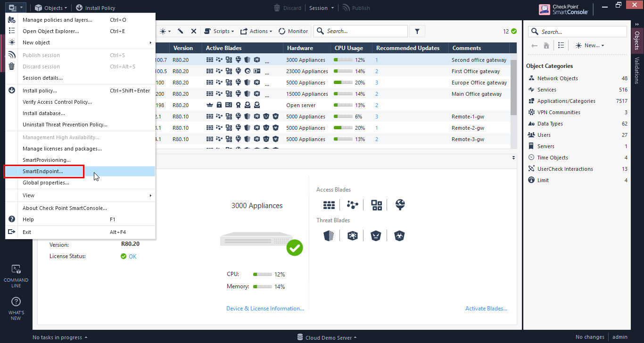Choose Install database menu entry
The image size is (644, 343).
[x=80, y=113]
